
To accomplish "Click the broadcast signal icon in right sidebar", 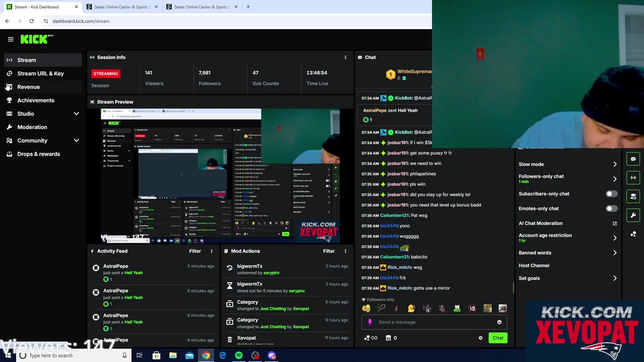I will (633, 177).
